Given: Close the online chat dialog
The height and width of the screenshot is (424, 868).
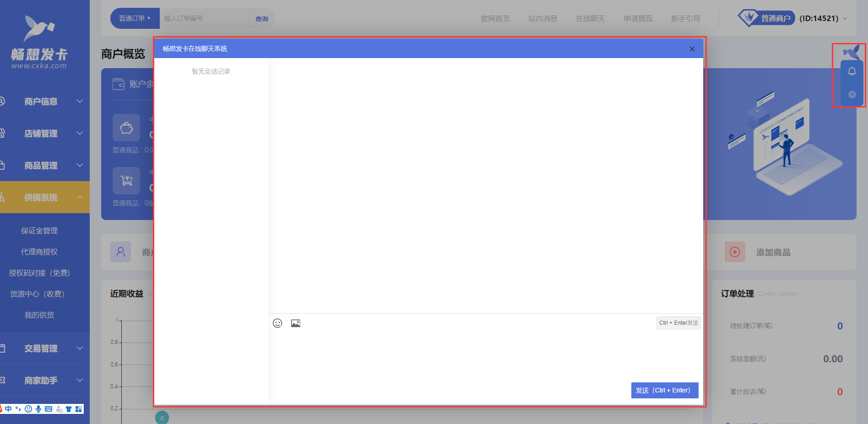Looking at the screenshot, I should (692, 49).
